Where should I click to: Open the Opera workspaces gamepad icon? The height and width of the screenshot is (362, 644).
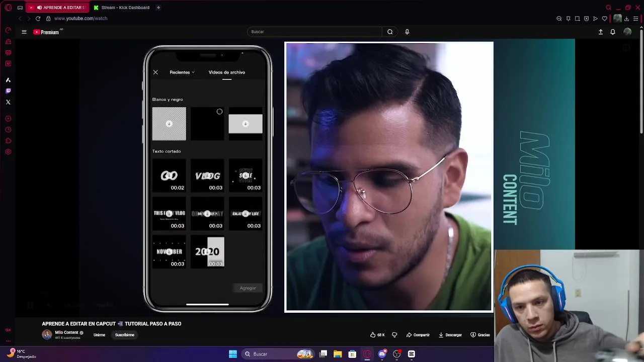20,8
